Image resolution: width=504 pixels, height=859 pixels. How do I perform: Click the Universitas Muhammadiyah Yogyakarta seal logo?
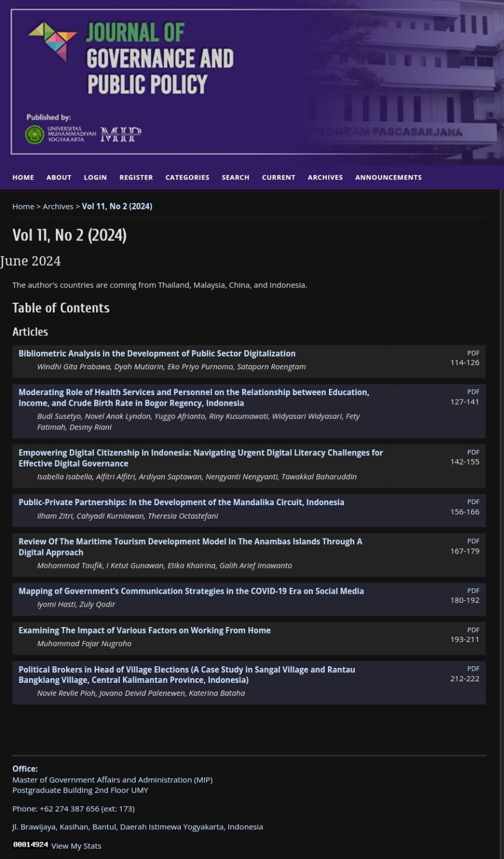(35, 134)
